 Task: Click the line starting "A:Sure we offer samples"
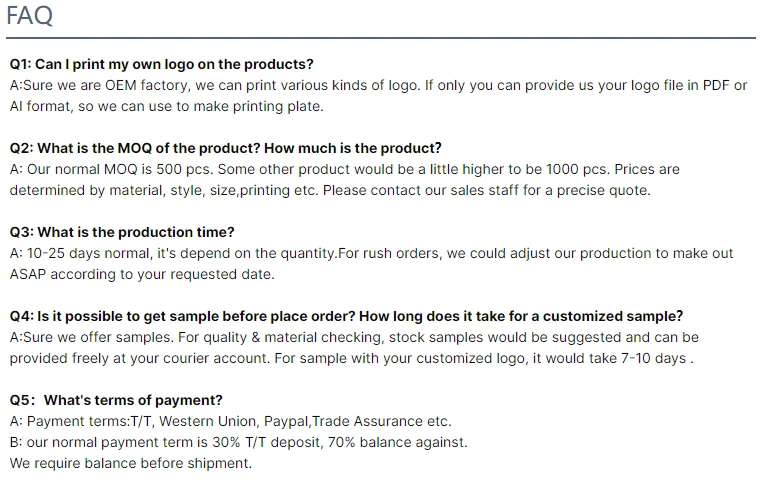click(354, 337)
